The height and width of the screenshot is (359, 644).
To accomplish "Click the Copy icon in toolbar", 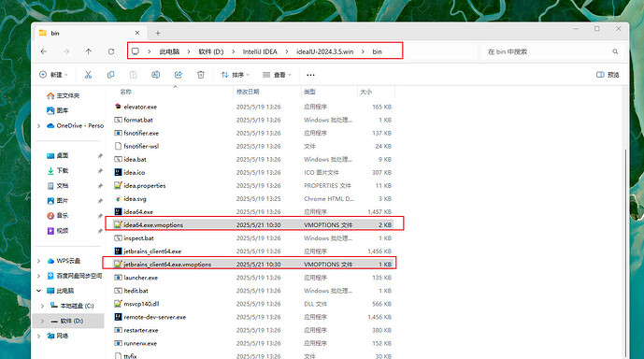I will pos(110,75).
